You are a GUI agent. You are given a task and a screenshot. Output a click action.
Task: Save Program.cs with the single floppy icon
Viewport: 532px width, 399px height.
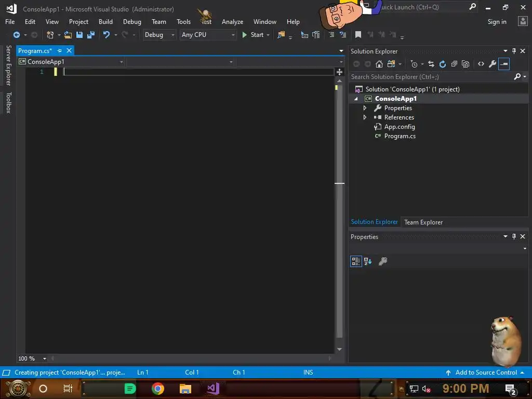pyautogui.click(x=79, y=35)
